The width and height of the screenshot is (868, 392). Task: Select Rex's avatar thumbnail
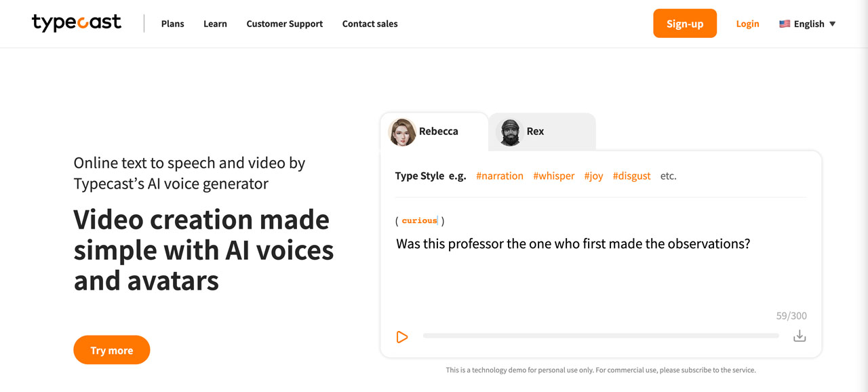[510, 132]
